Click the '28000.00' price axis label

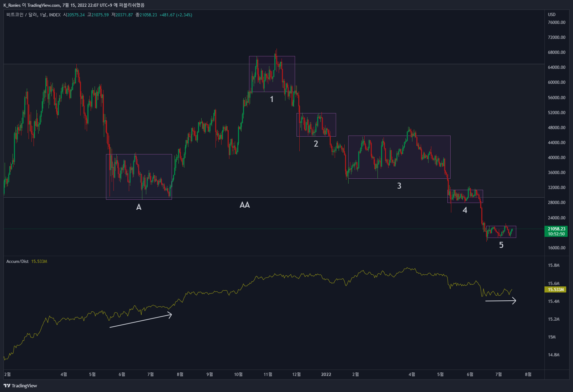pos(557,203)
